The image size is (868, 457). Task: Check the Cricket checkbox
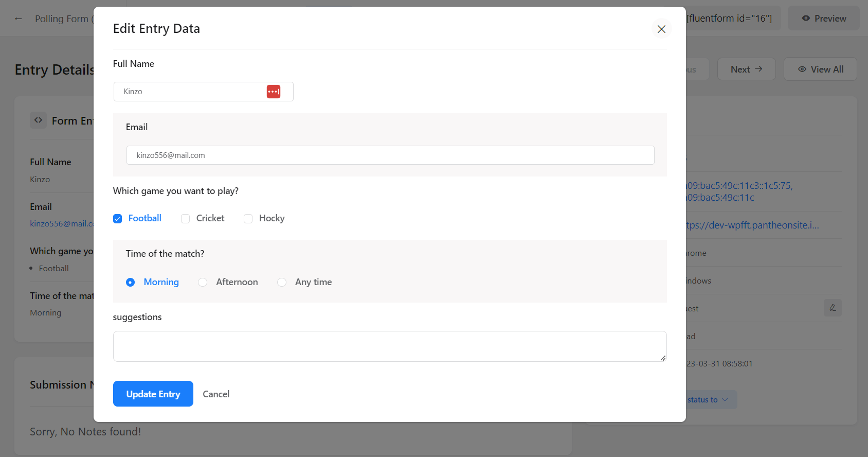(186, 219)
